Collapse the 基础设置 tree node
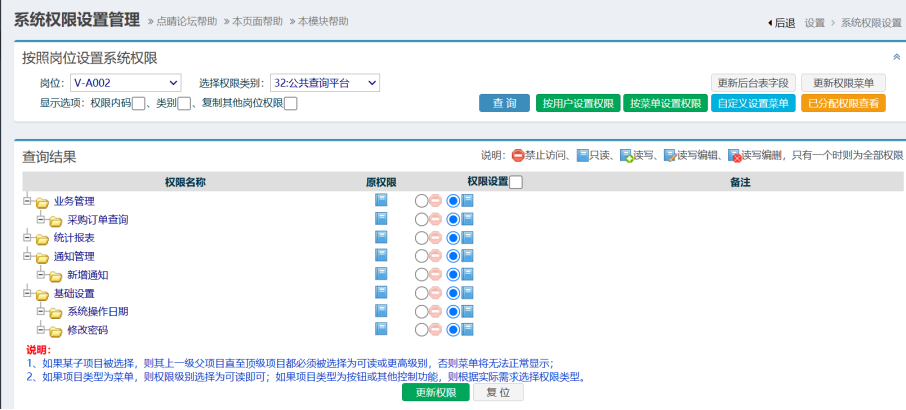The image size is (906, 410). coord(28,293)
